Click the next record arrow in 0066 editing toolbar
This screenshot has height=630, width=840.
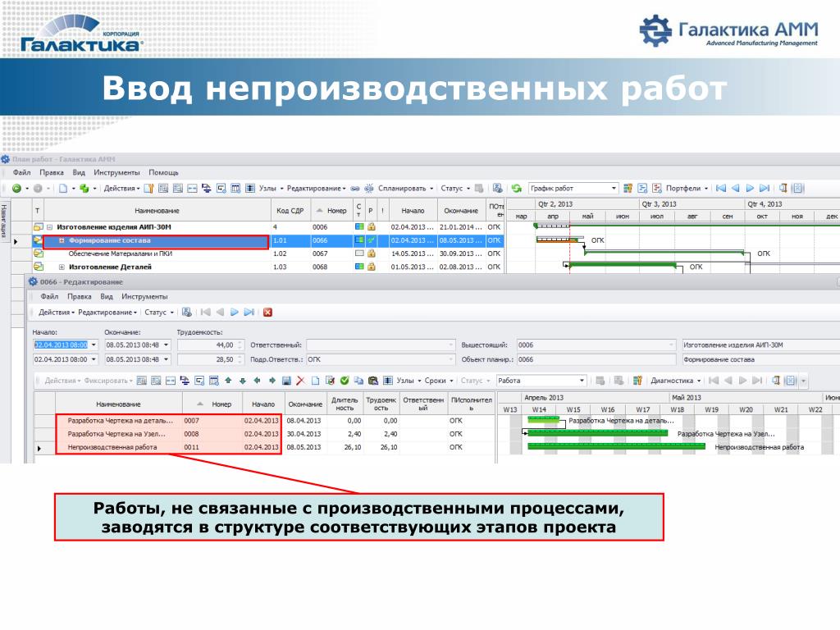[235, 313]
